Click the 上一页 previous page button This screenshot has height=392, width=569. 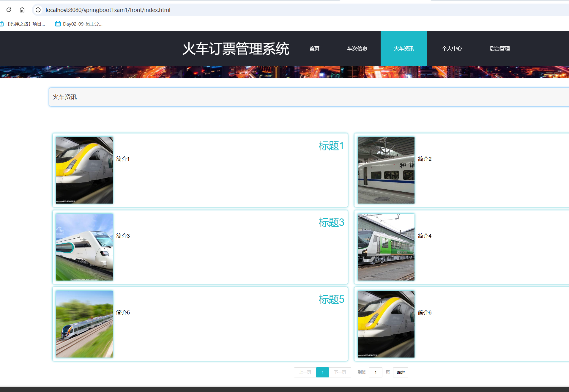coord(305,372)
